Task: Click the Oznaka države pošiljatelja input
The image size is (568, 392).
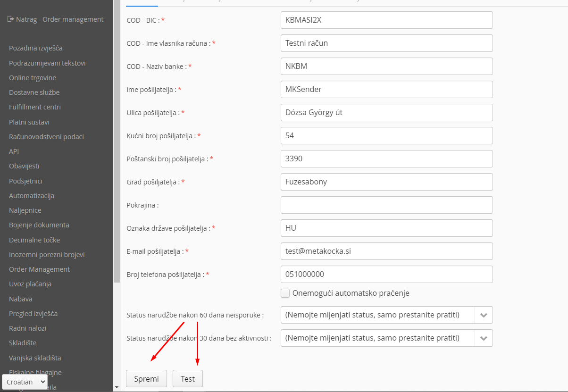Action: pyautogui.click(x=387, y=228)
